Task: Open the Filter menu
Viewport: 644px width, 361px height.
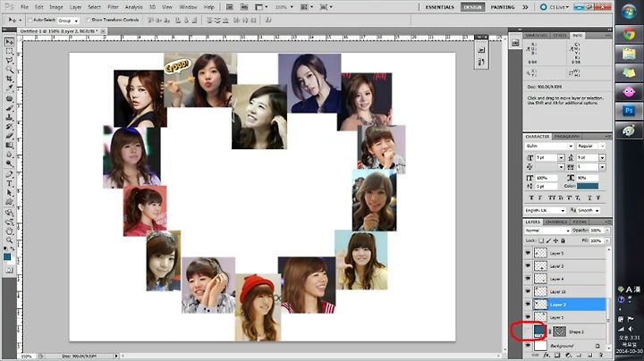Action: point(113,7)
